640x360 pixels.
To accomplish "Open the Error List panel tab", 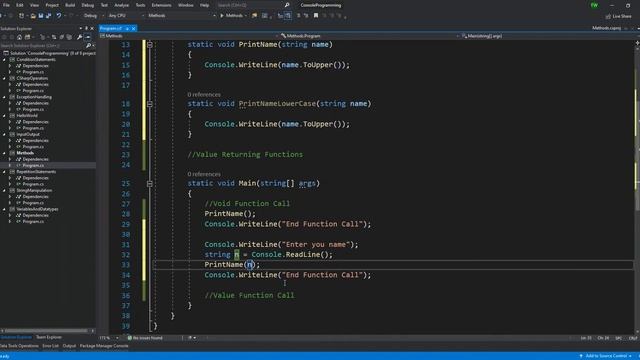I will coord(50,346).
